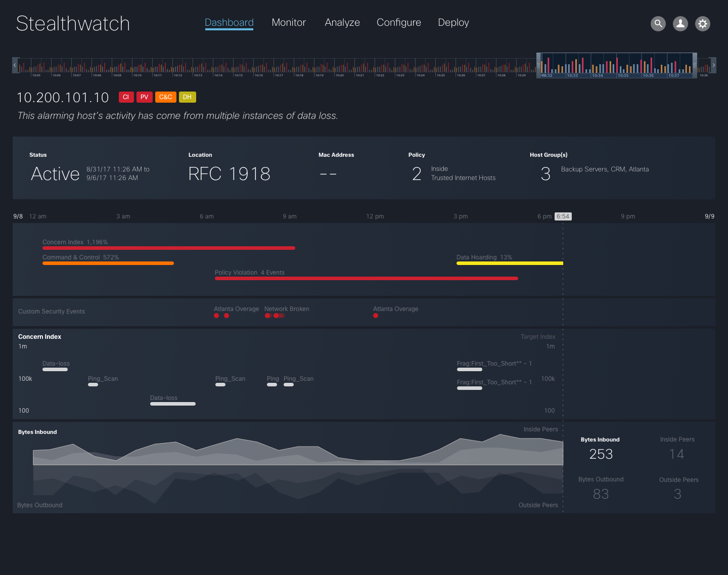Click the Host Group count 3
The height and width of the screenshot is (575, 728).
pyautogui.click(x=545, y=174)
